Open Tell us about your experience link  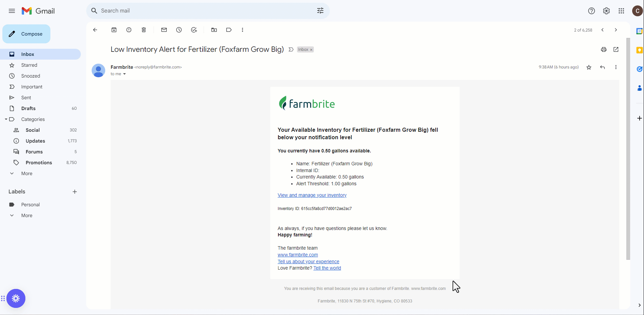click(x=308, y=261)
